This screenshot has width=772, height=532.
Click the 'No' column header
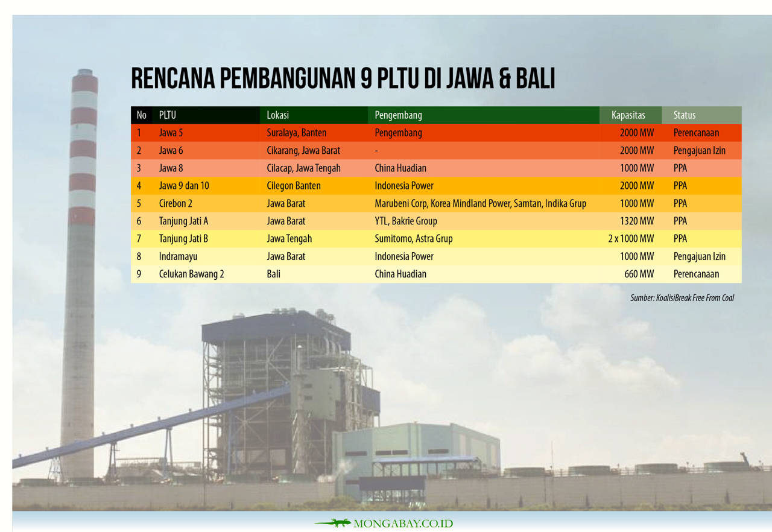pyautogui.click(x=142, y=115)
